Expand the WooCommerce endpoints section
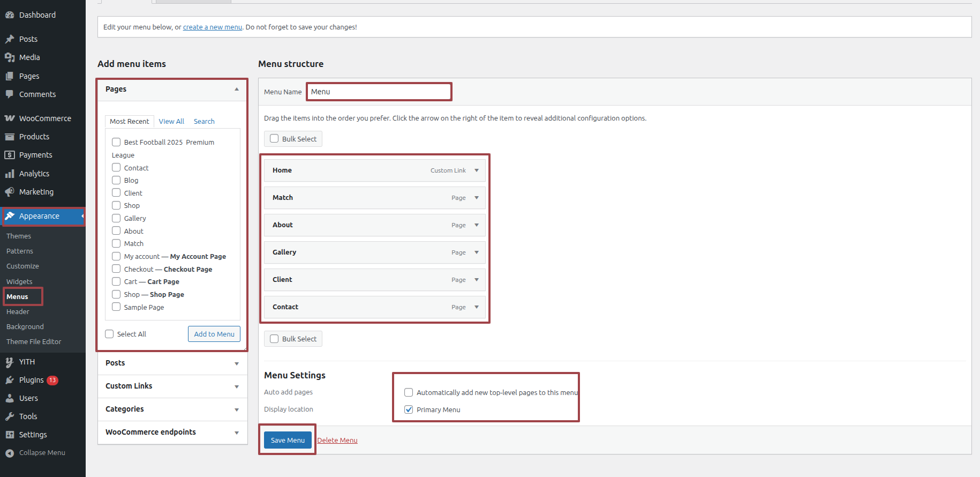980x477 pixels. (x=237, y=433)
